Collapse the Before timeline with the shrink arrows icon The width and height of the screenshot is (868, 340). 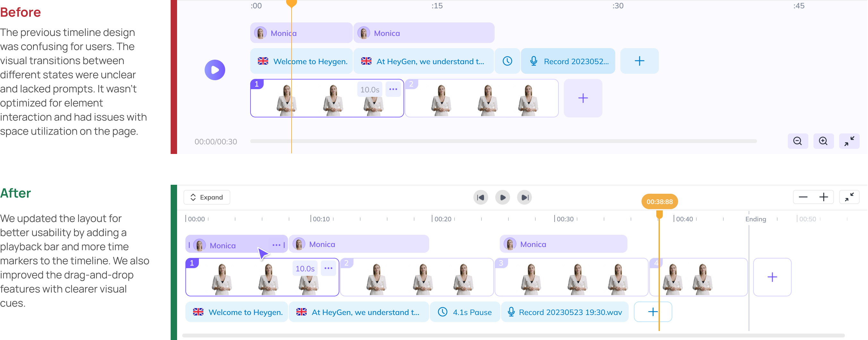tap(849, 141)
